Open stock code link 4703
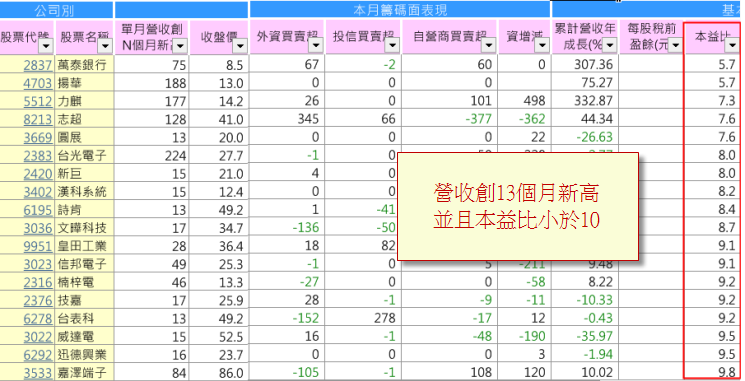This screenshot has height=381, width=745. [38, 83]
